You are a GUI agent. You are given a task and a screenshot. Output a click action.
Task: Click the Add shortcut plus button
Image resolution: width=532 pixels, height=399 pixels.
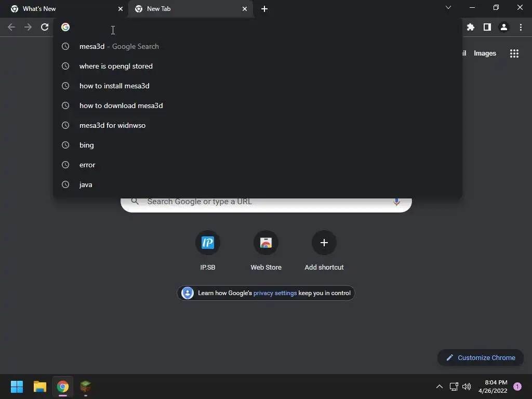(x=324, y=243)
